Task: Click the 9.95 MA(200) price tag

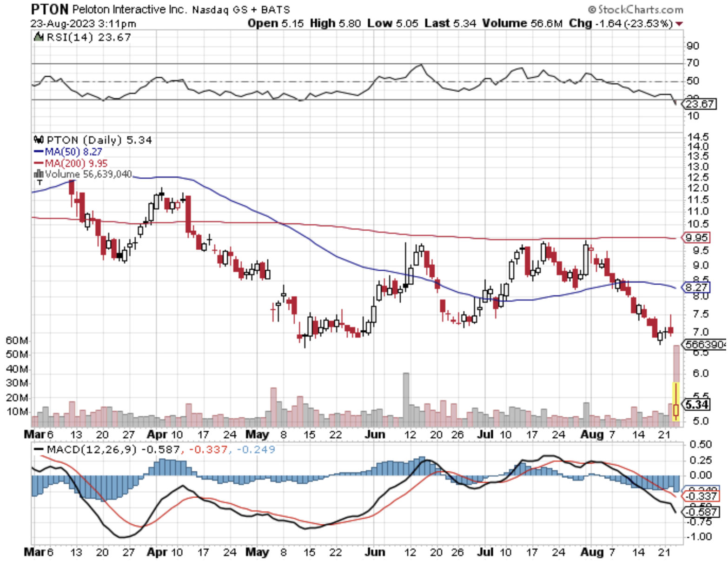Action: (x=696, y=238)
